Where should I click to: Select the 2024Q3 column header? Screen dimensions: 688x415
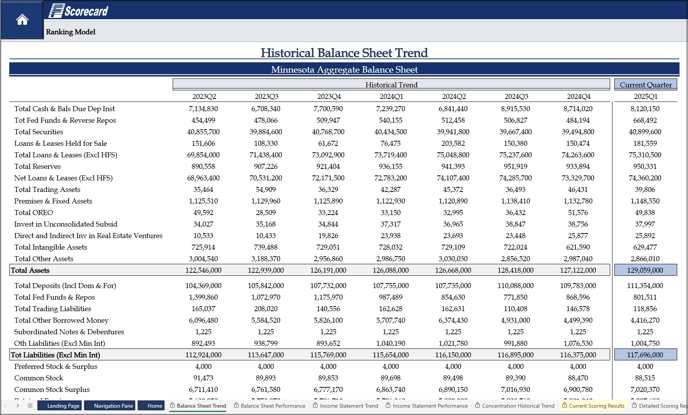point(516,97)
